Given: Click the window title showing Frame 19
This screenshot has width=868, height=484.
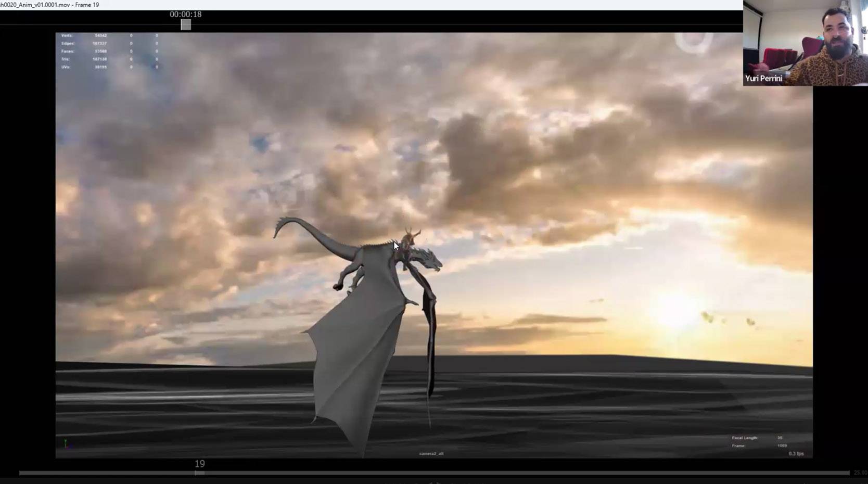Looking at the screenshot, I should coord(50,5).
